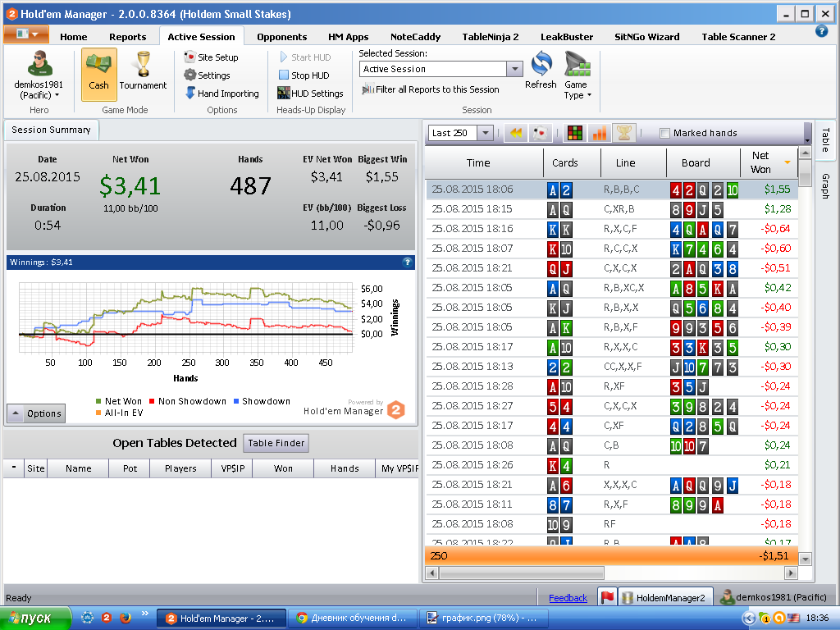The width and height of the screenshot is (840, 630).
Task: Click the hand list scroll-down arrow
Action: pos(805,559)
